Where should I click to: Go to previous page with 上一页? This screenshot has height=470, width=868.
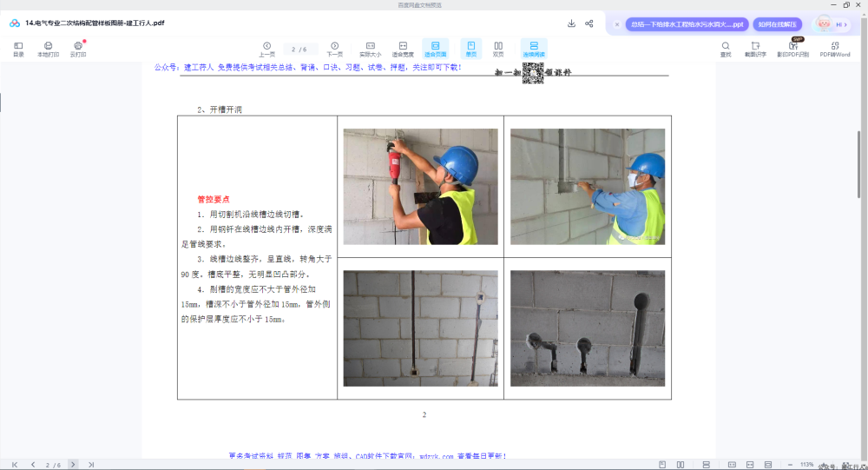[266, 50]
